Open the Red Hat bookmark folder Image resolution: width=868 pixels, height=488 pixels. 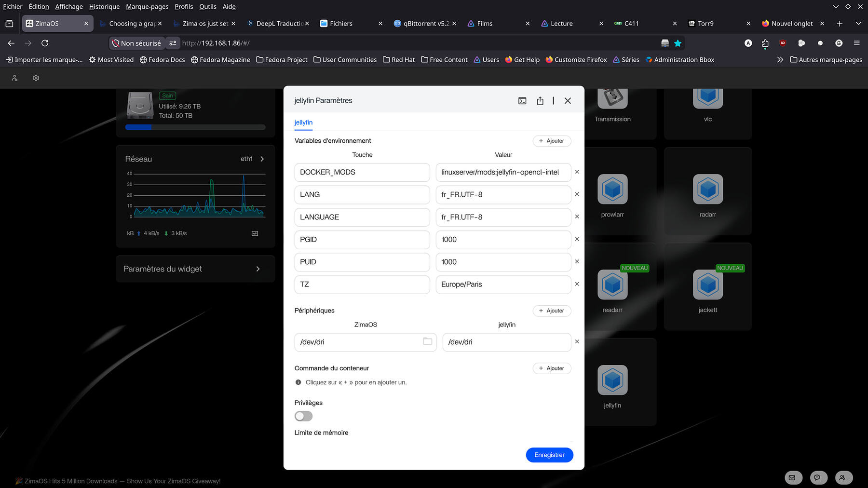399,60
